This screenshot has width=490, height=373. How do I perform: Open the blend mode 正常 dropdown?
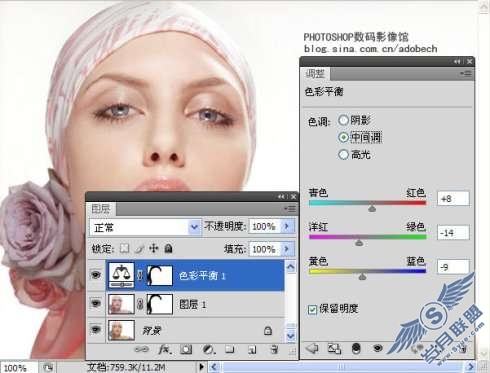tap(145, 228)
